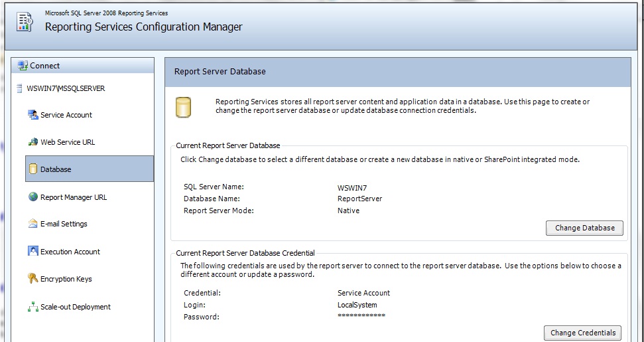Screen dimensions: 644x342
Task: Click the WSWIN7\MSSQLSERVER server icon
Action: click(19, 88)
